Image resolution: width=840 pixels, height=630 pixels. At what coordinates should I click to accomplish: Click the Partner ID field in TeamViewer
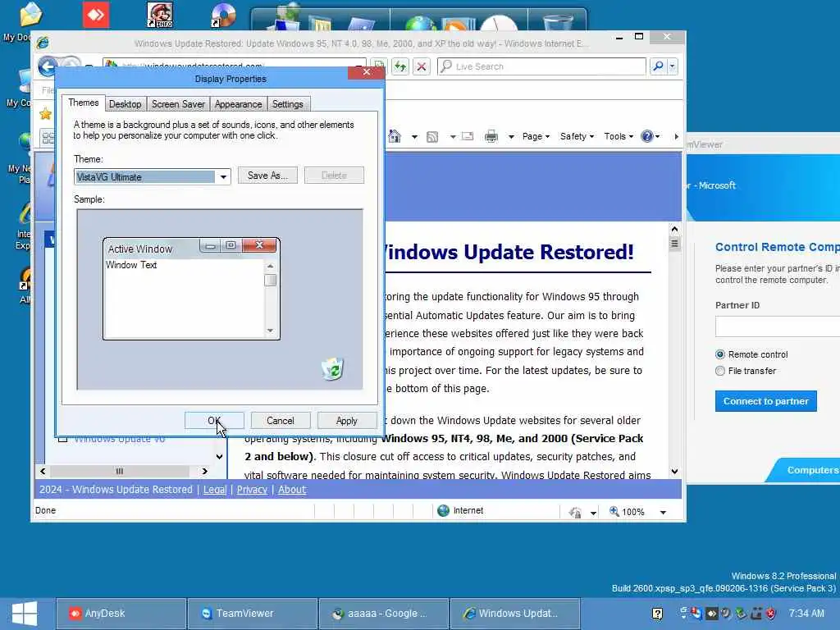point(778,326)
